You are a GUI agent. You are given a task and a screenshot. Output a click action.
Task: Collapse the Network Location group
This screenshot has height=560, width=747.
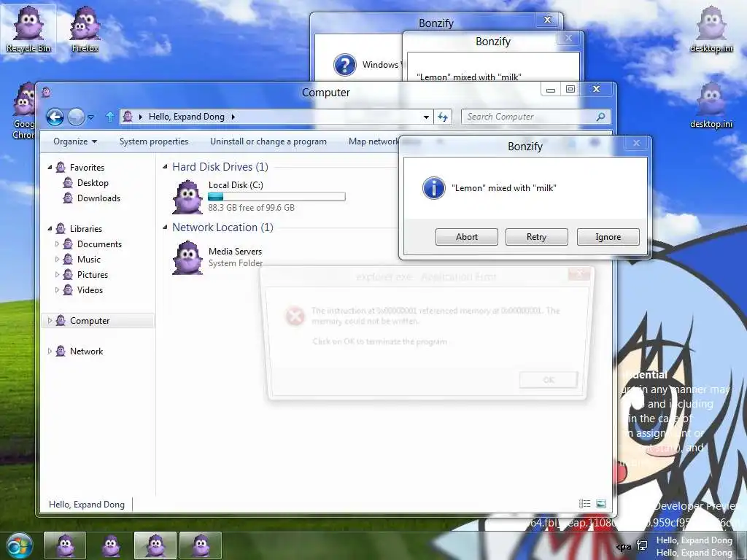(x=166, y=227)
